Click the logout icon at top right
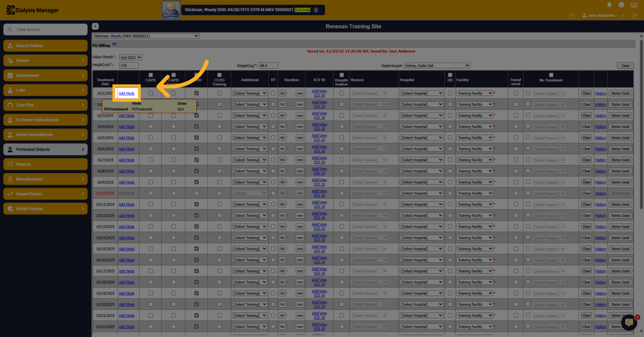 pos(634,16)
